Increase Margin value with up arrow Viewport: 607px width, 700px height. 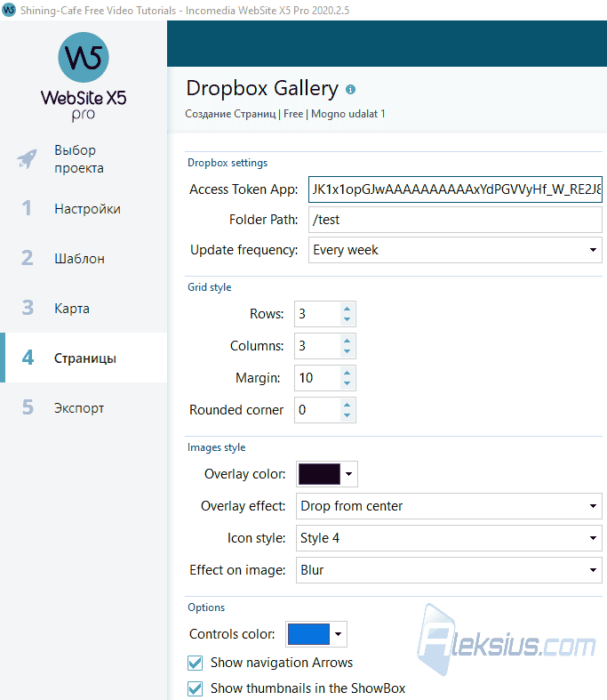(347, 373)
